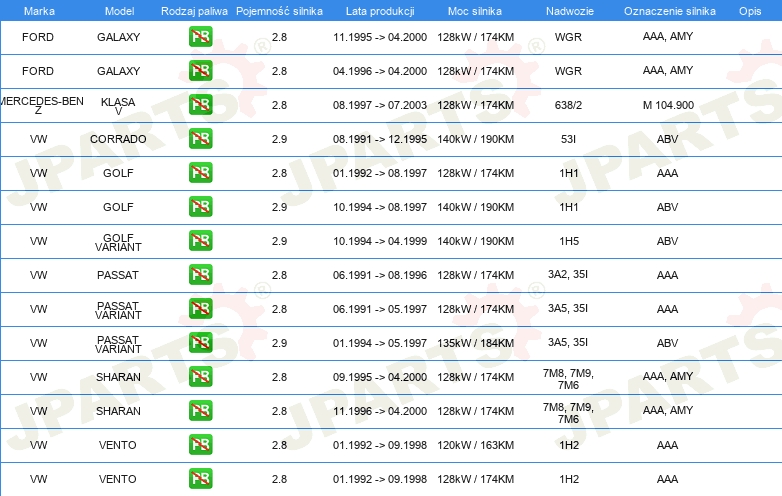This screenshot has height=496, width=782.
Task: Click fuel icon in Ford Galaxy 11.1995 row
Action: pos(200,37)
